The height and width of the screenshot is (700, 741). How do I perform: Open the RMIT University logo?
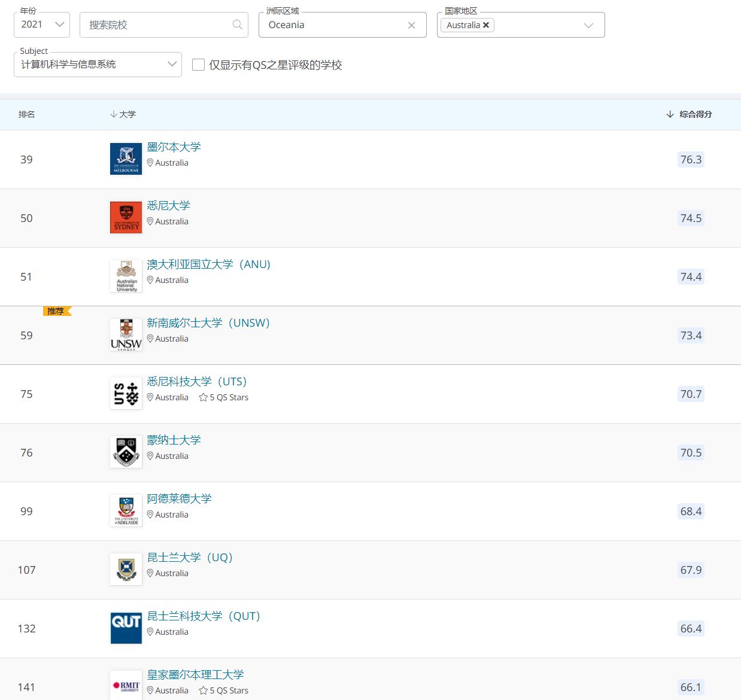126,686
